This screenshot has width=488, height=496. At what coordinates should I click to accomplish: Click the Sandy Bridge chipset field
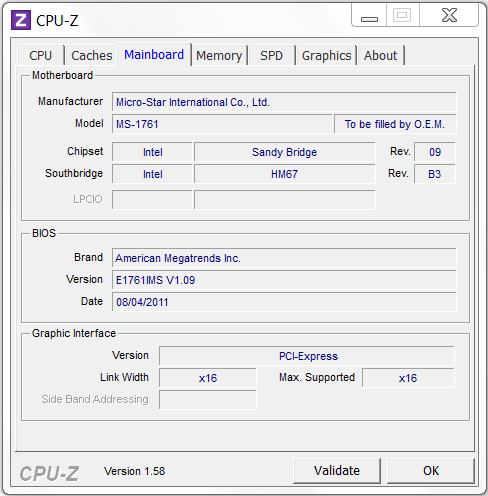(285, 152)
